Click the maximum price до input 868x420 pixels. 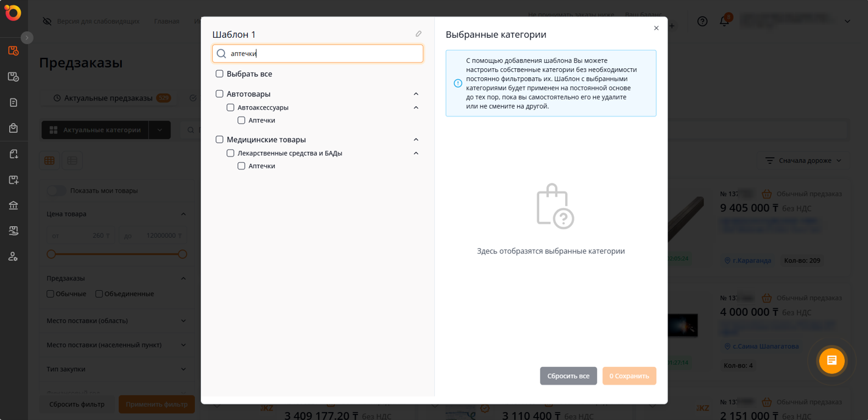153,235
